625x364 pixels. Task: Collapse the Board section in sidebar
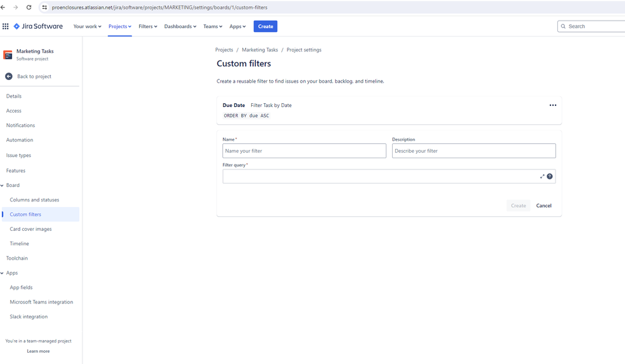[2, 185]
